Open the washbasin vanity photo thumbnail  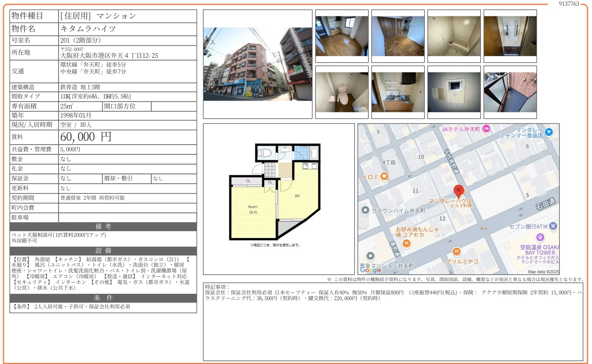[x=510, y=36]
